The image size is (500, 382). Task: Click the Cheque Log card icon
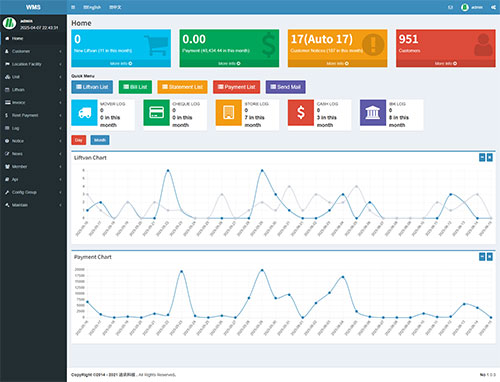point(156,113)
